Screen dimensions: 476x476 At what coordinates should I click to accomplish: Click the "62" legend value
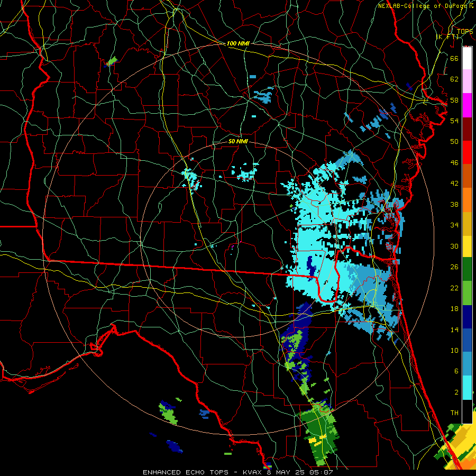[454, 79]
